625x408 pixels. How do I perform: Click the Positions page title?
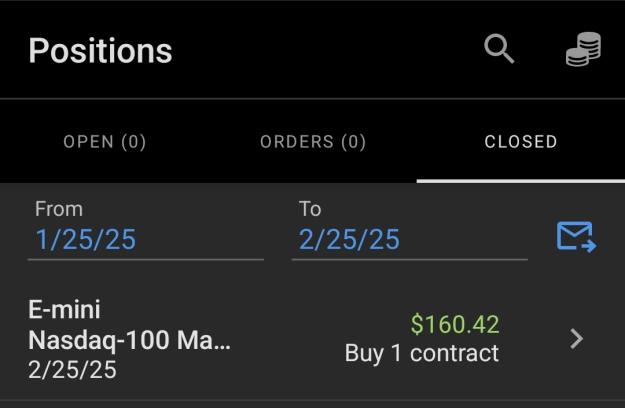pyautogui.click(x=100, y=51)
